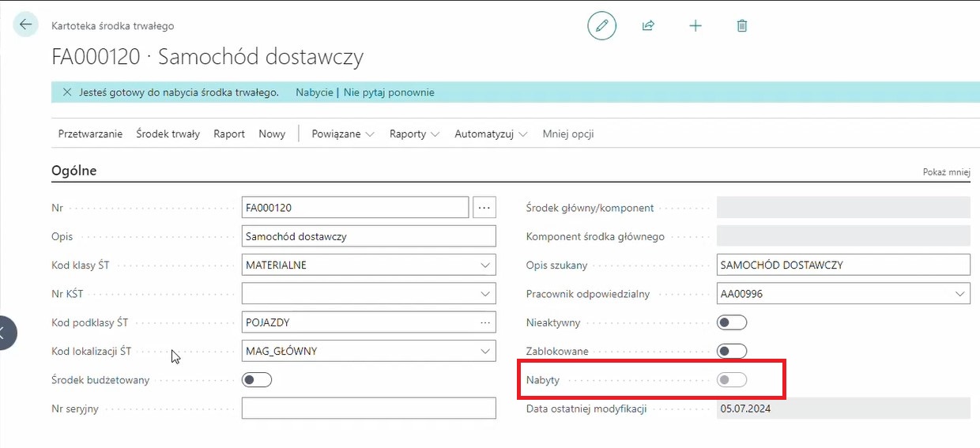The image size is (980, 448).
Task: Click Pokaż mniej link
Action: point(946,171)
